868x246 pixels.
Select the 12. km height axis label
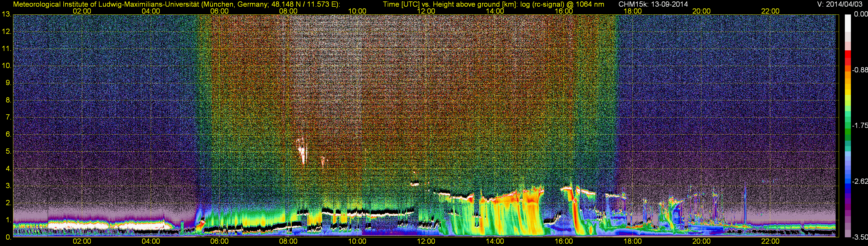(7, 32)
